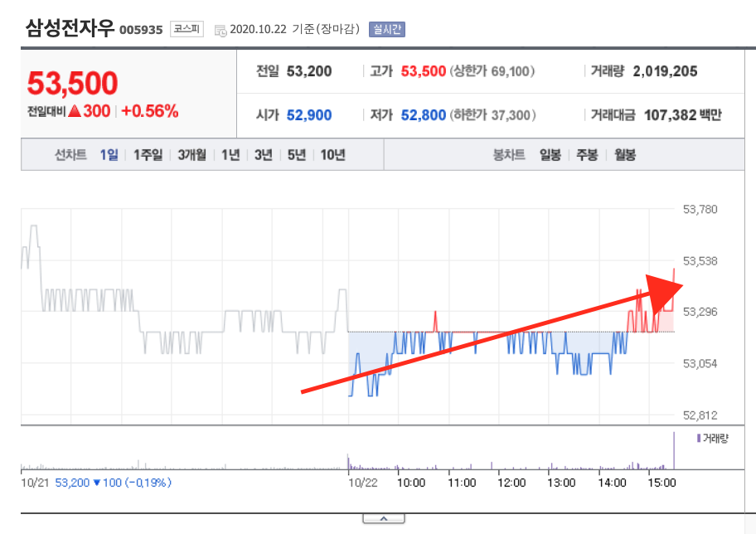Collapse the chart with bottom chevron handle
The image size is (756, 534).
tap(384, 518)
